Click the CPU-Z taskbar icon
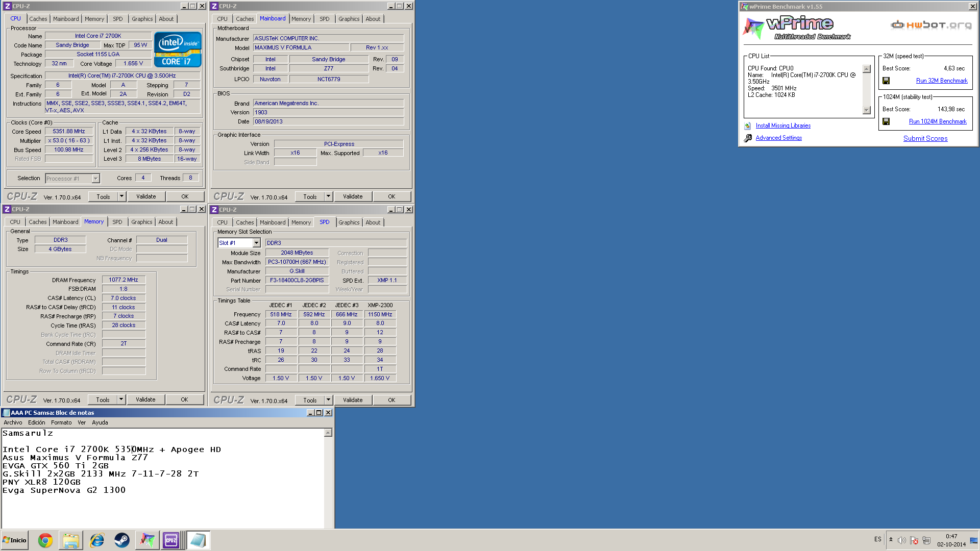980x551 pixels. click(x=171, y=540)
